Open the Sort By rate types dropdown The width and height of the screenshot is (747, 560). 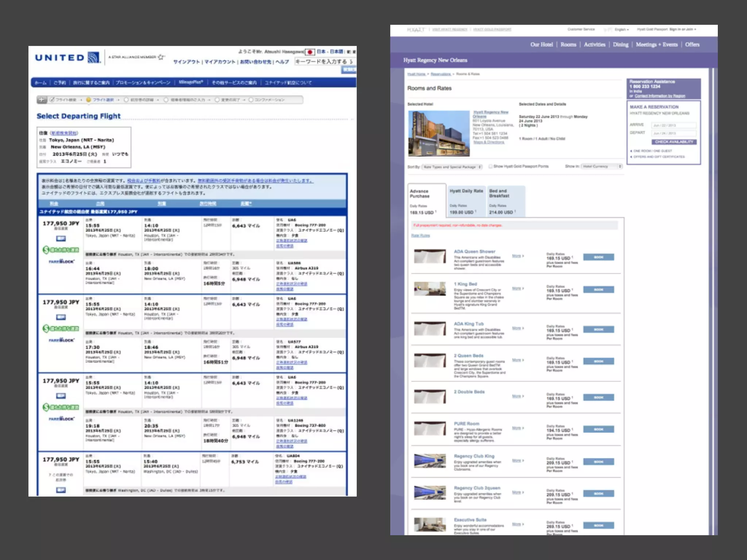pos(452,167)
